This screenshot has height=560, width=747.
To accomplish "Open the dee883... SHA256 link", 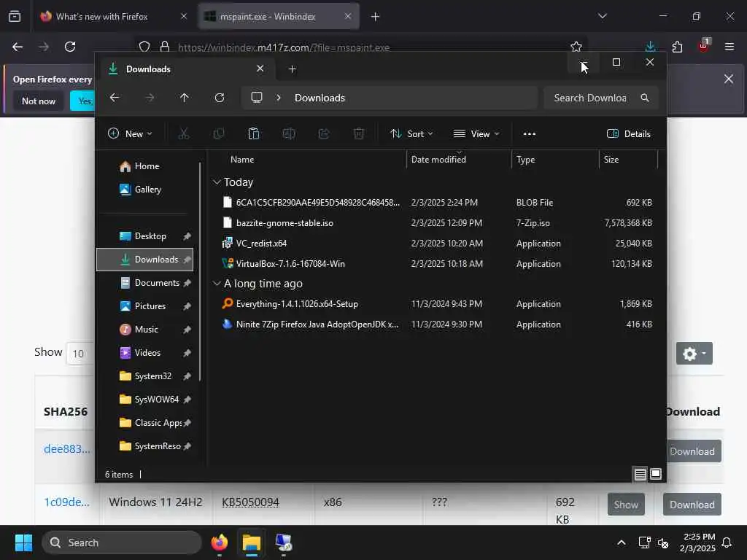I will point(66,449).
